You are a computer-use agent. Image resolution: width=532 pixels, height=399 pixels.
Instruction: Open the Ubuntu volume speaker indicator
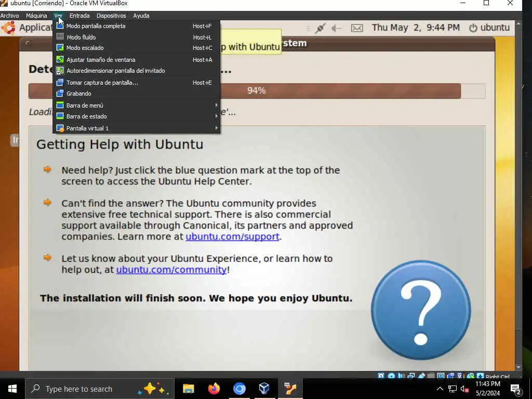click(x=337, y=28)
